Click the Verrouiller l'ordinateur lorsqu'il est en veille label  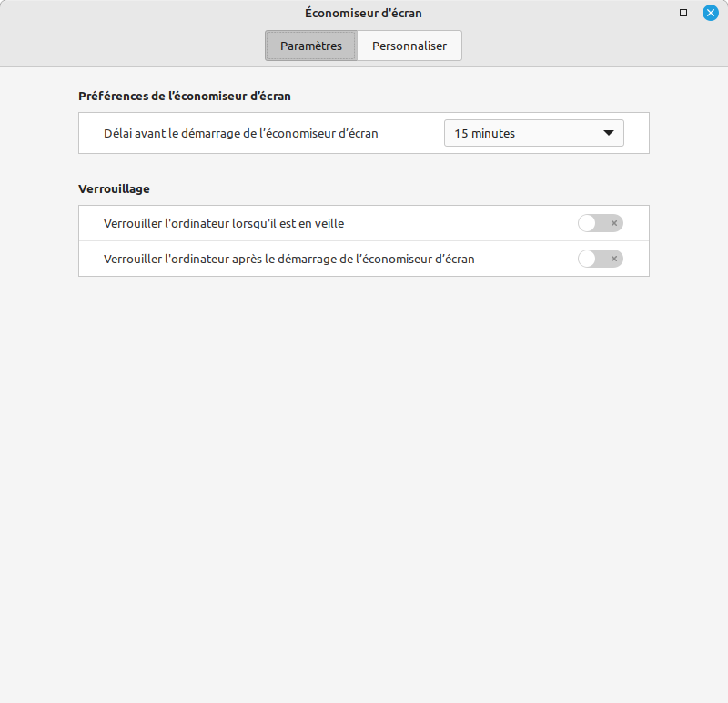point(224,223)
